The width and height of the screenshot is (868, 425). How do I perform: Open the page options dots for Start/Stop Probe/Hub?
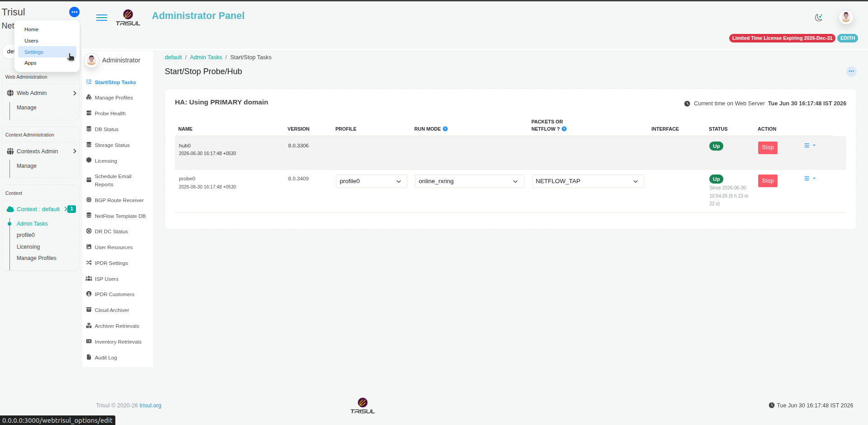coord(851,71)
